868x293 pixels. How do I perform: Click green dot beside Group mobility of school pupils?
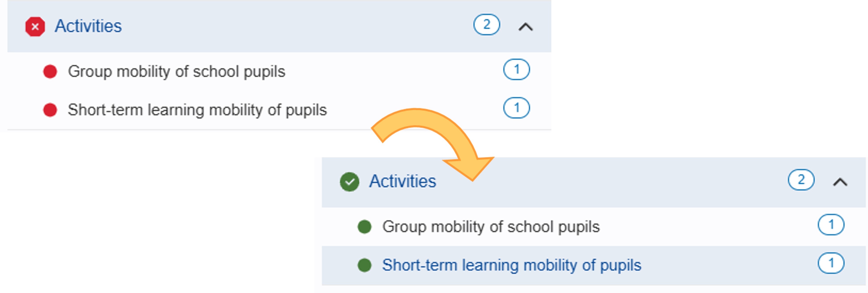click(364, 227)
